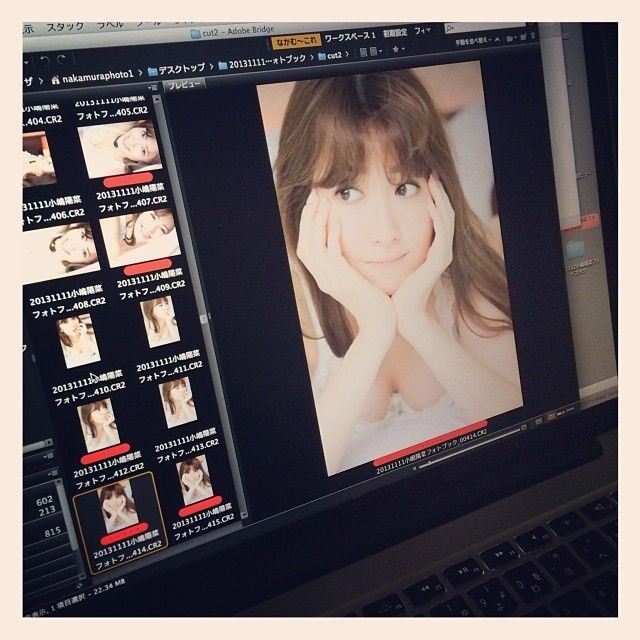Go to nakamuraphoto1 home in path bar
Viewport: 640px width, 640px height.
click(93, 77)
